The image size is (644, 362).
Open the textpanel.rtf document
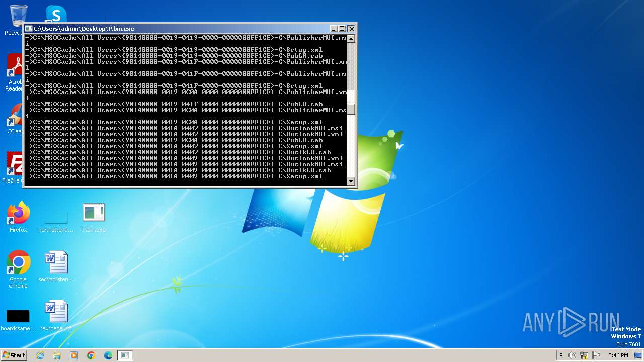pyautogui.click(x=56, y=316)
